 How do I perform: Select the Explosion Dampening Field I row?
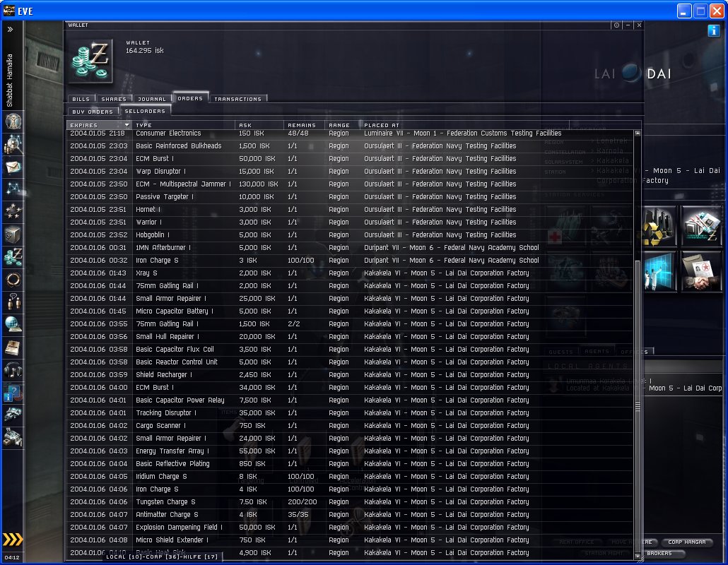click(351, 528)
